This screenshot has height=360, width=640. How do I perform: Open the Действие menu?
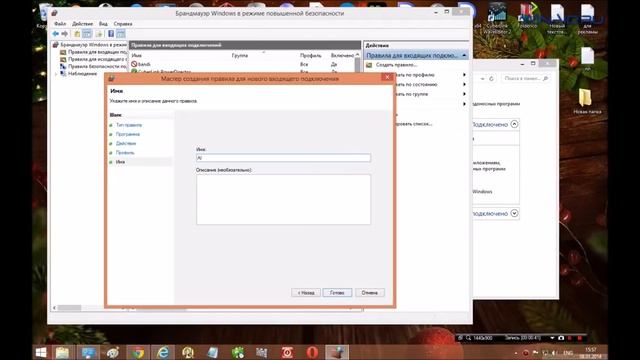(82, 24)
